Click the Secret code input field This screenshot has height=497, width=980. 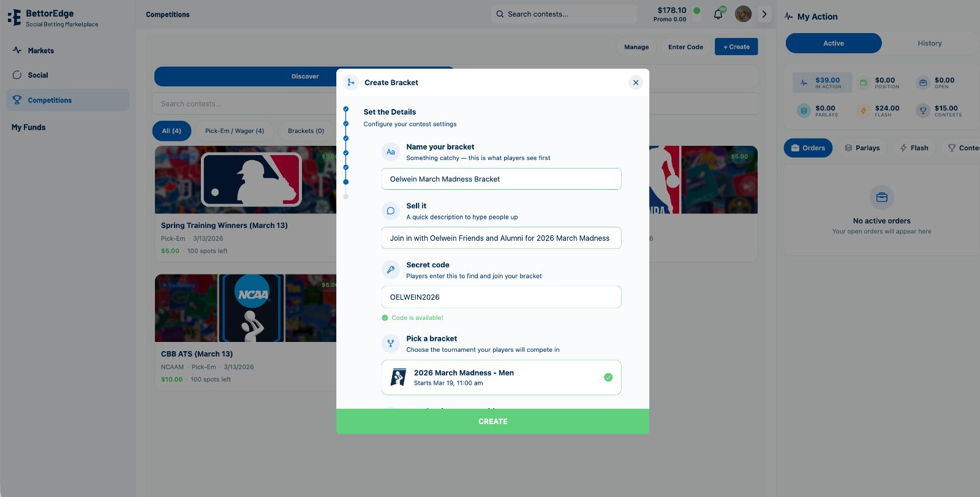click(501, 297)
